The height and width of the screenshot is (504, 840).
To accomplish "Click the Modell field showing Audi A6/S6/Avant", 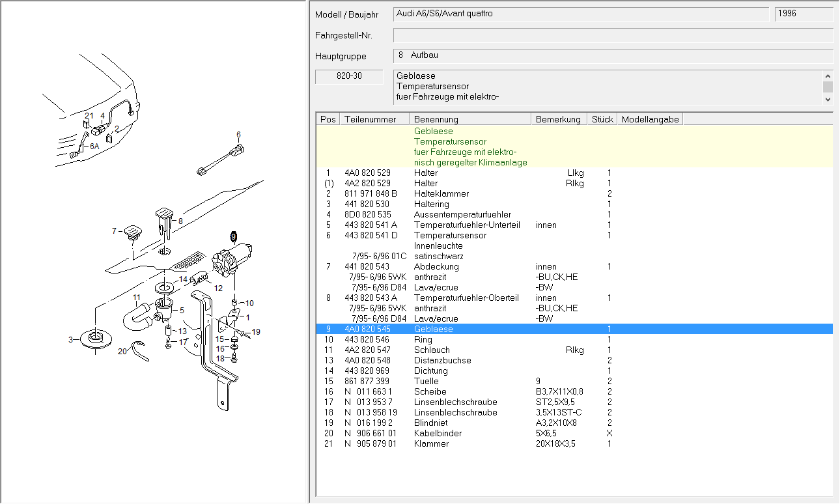I will [x=581, y=14].
